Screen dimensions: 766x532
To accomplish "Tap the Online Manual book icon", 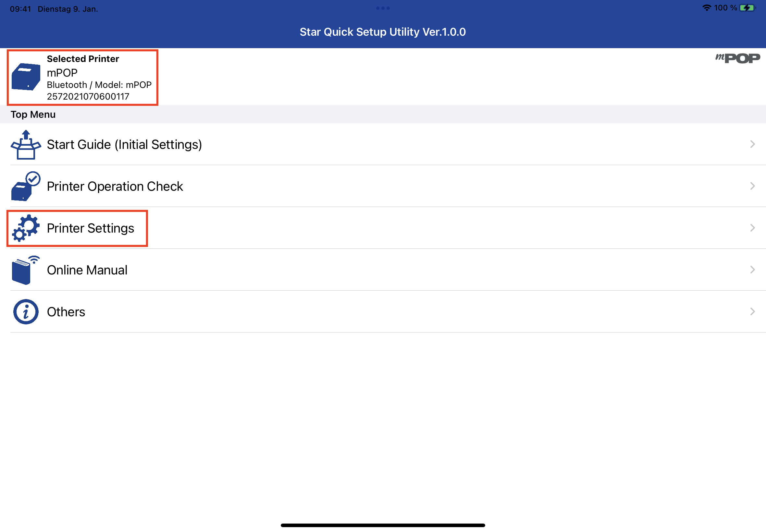I will pyautogui.click(x=26, y=270).
